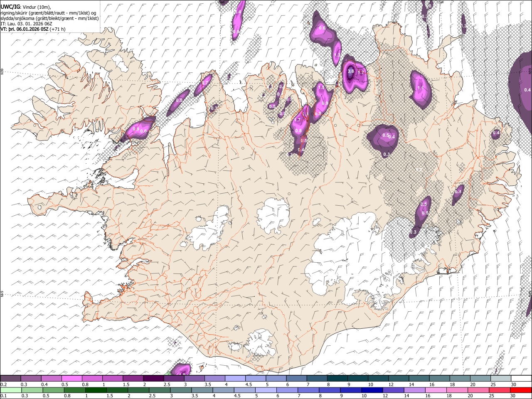Pick the lower scale pink swatch between 20 and 25
Screen dimensions: 532x399
point(478,390)
